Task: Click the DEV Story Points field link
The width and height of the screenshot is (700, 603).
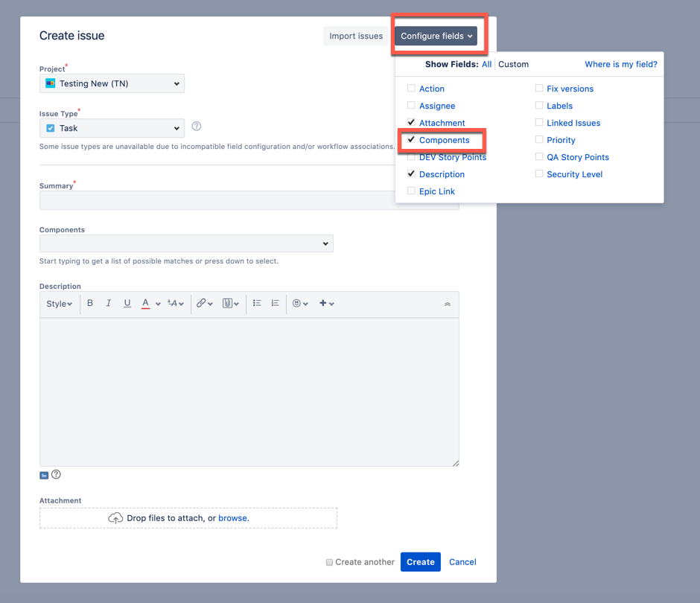Action: pyautogui.click(x=453, y=157)
